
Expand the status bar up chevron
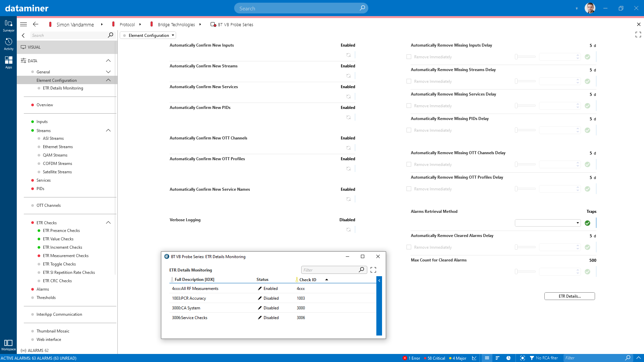click(x=638, y=358)
